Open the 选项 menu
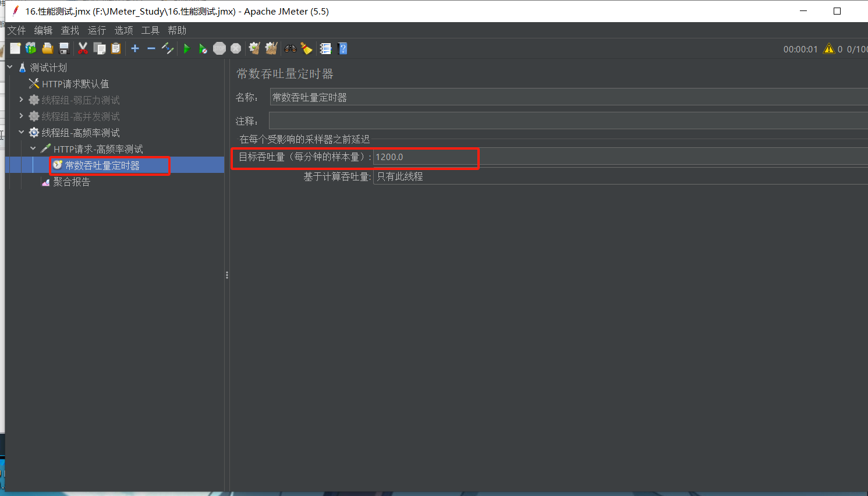 tap(123, 30)
